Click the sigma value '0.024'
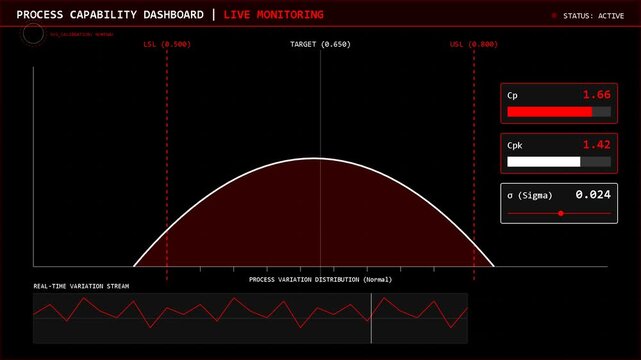This screenshot has height=360, width=641. (x=593, y=195)
